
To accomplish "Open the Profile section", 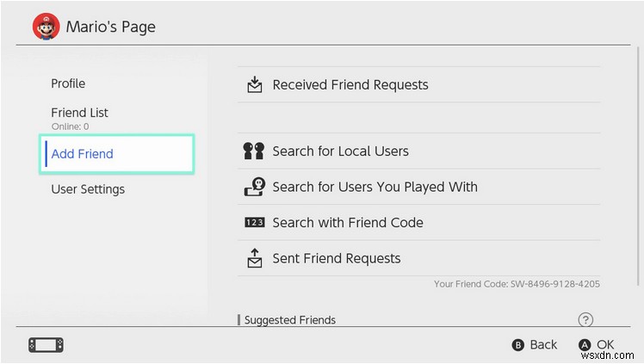I will [x=68, y=83].
